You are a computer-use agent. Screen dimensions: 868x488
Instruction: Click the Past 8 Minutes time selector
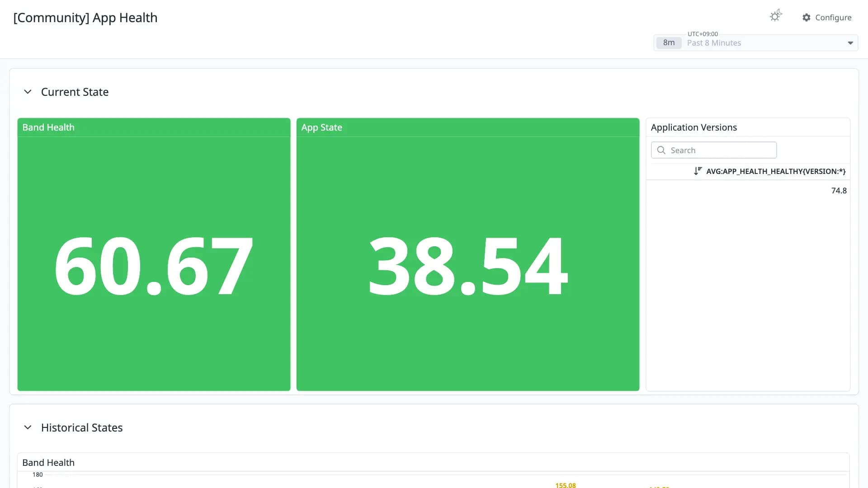[x=756, y=43]
